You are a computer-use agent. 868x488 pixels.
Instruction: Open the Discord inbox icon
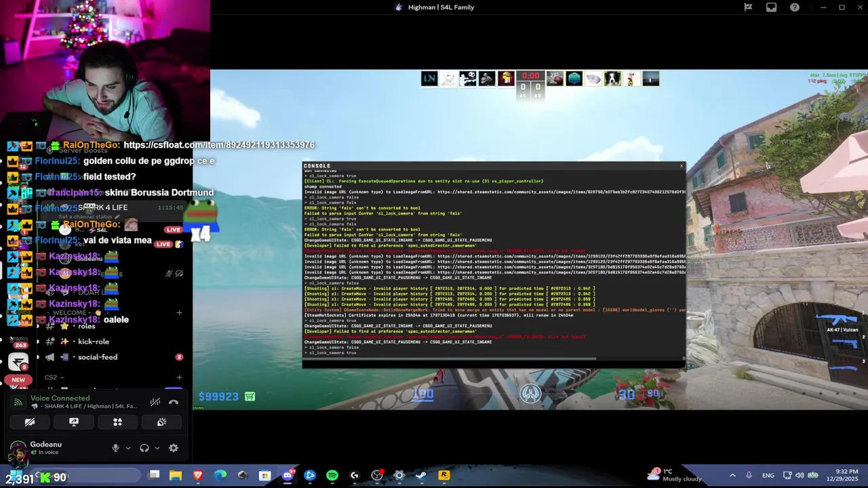point(771,7)
